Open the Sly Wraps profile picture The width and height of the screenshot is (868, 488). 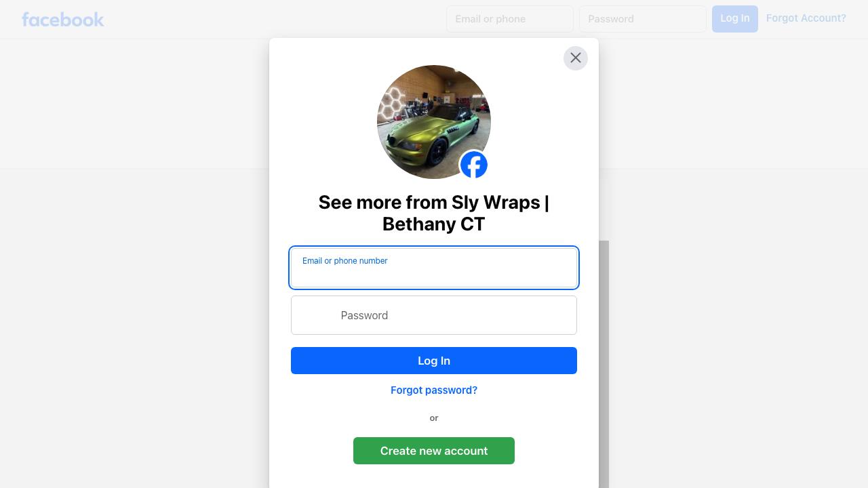pyautogui.click(x=434, y=122)
